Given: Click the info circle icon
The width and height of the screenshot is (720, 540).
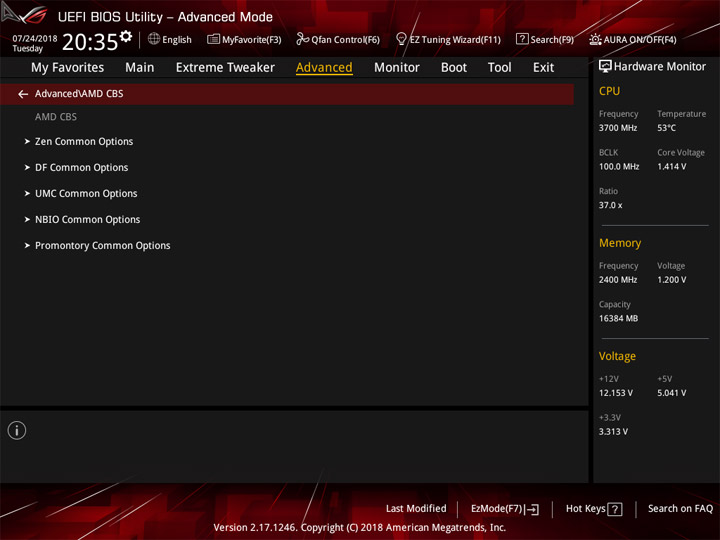Looking at the screenshot, I should coord(17,430).
